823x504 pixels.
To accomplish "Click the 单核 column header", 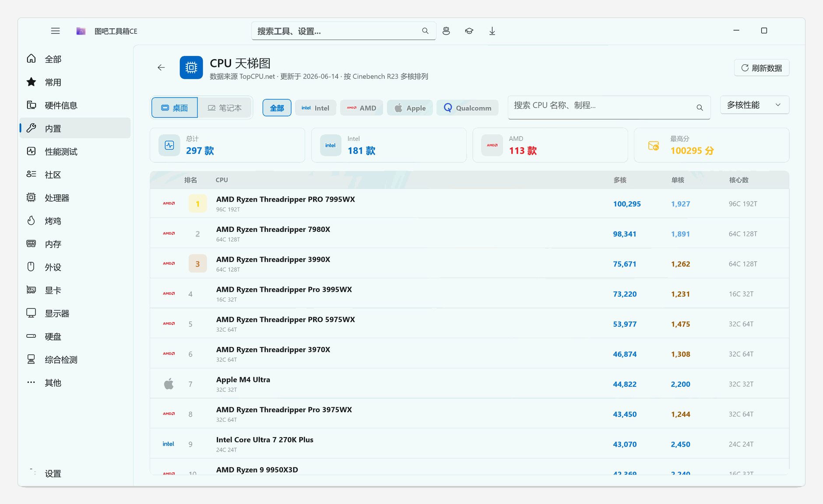I will coord(678,180).
